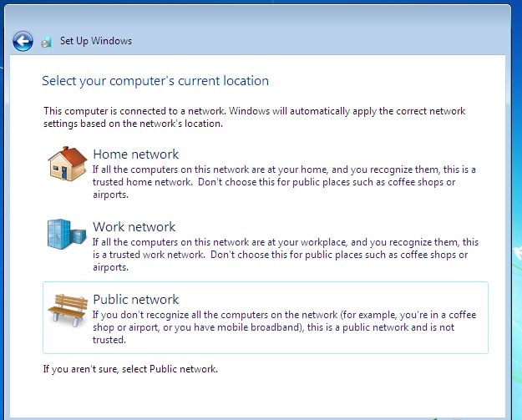Image resolution: width=522 pixels, height=420 pixels.
Task: Select the Home network house icon
Action: [x=68, y=164]
